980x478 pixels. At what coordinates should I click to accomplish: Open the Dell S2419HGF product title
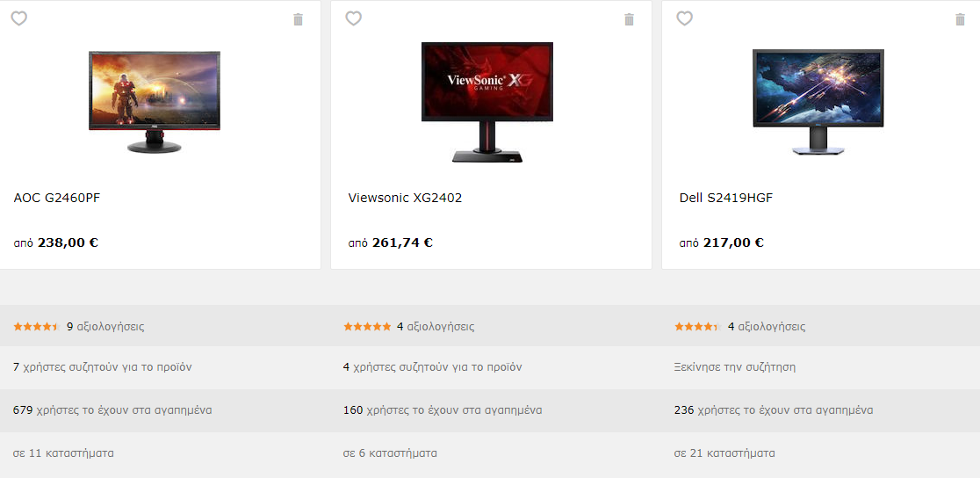tap(726, 199)
